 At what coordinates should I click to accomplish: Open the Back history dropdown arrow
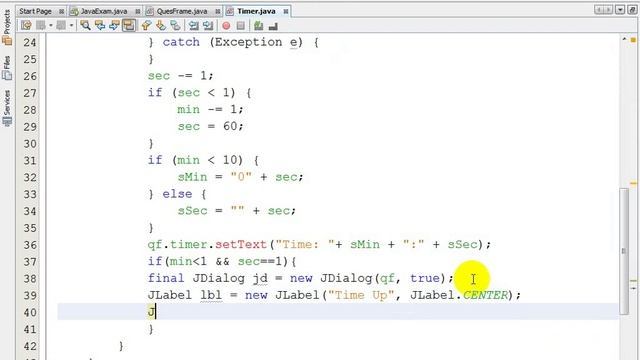click(51, 26)
